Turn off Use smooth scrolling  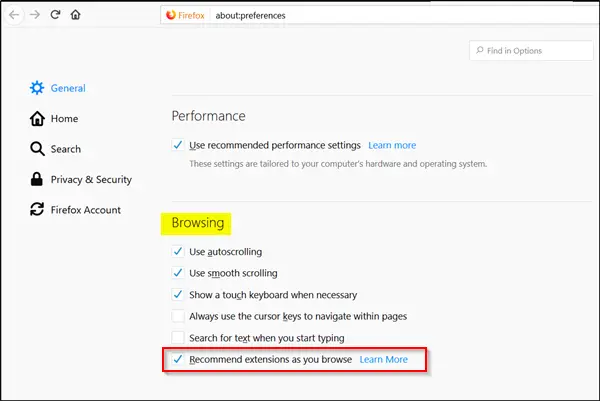click(178, 273)
